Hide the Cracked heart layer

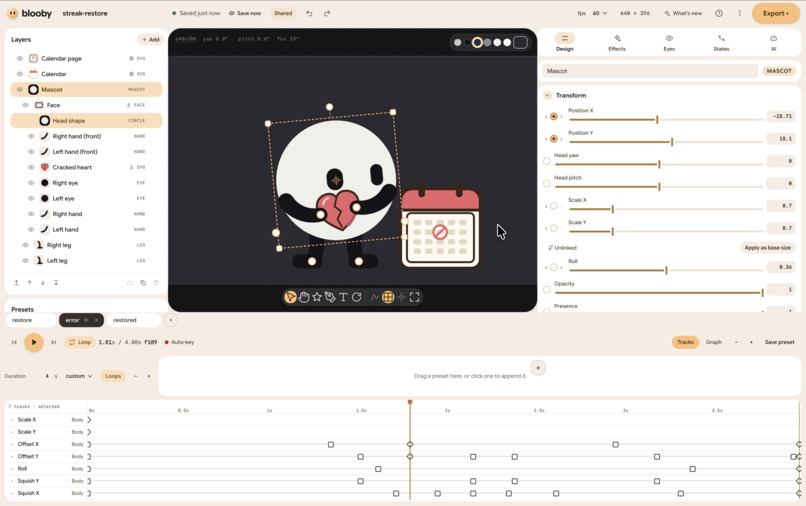point(31,167)
